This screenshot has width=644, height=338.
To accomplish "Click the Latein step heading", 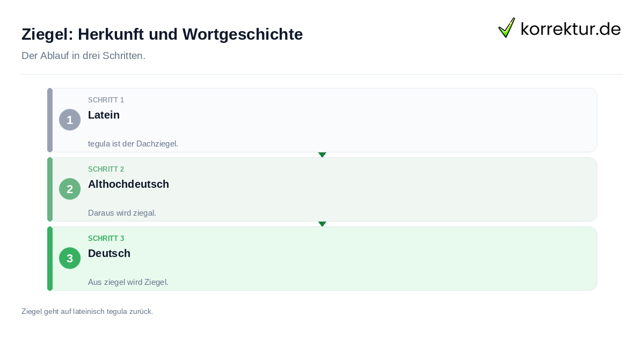I will [104, 115].
